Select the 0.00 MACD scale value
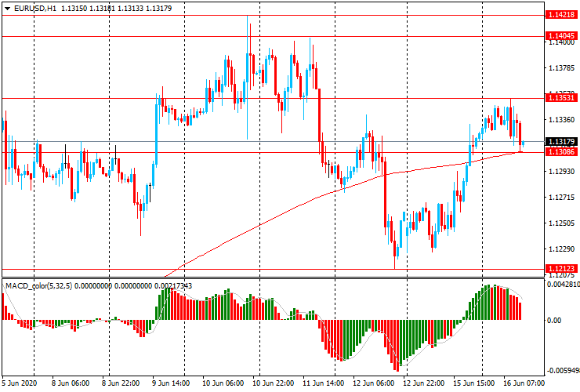 tap(554, 320)
